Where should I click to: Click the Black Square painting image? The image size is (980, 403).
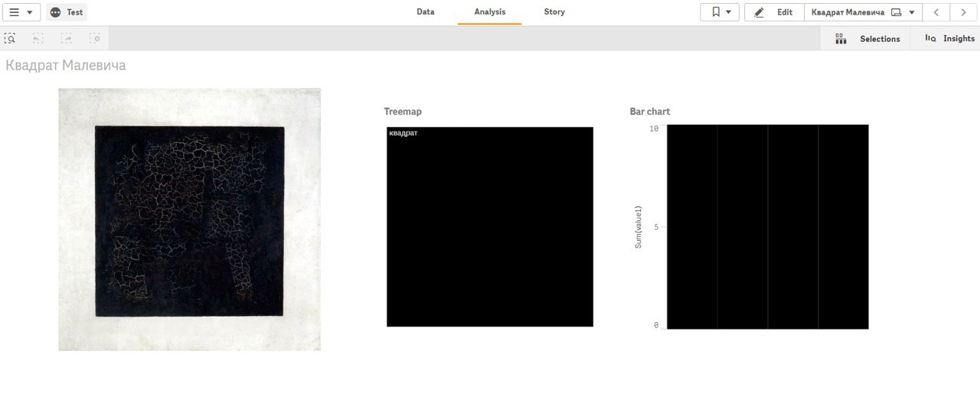tap(190, 219)
